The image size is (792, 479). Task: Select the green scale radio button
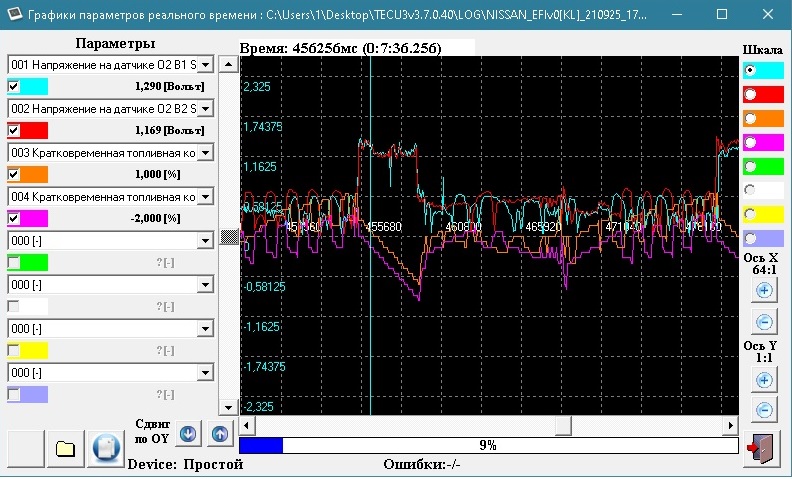pos(751,166)
